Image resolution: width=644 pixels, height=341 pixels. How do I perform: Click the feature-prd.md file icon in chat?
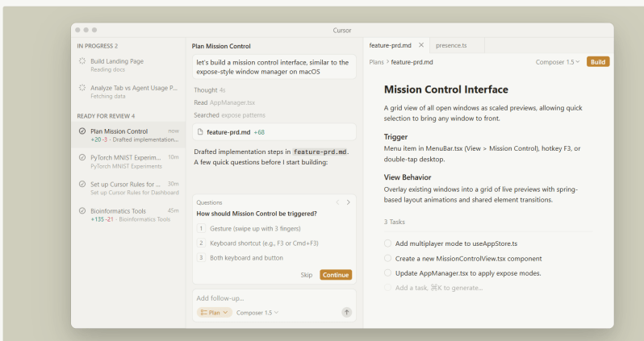(200, 131)
